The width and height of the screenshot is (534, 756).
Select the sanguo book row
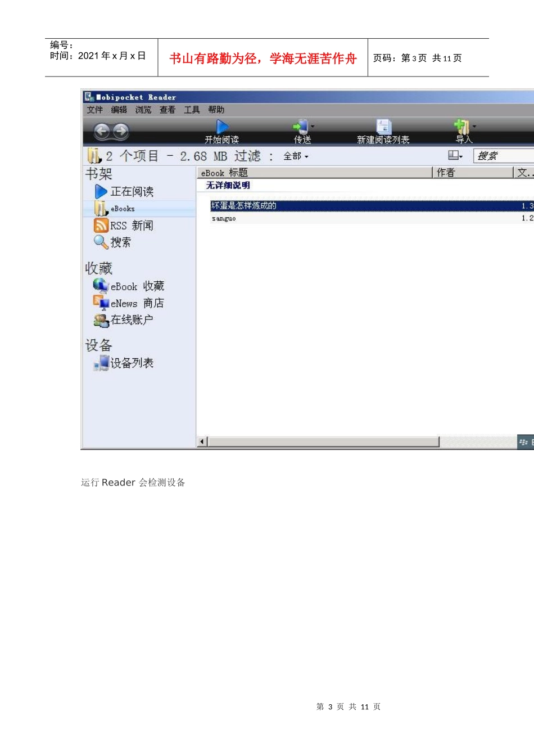(372, 218)
